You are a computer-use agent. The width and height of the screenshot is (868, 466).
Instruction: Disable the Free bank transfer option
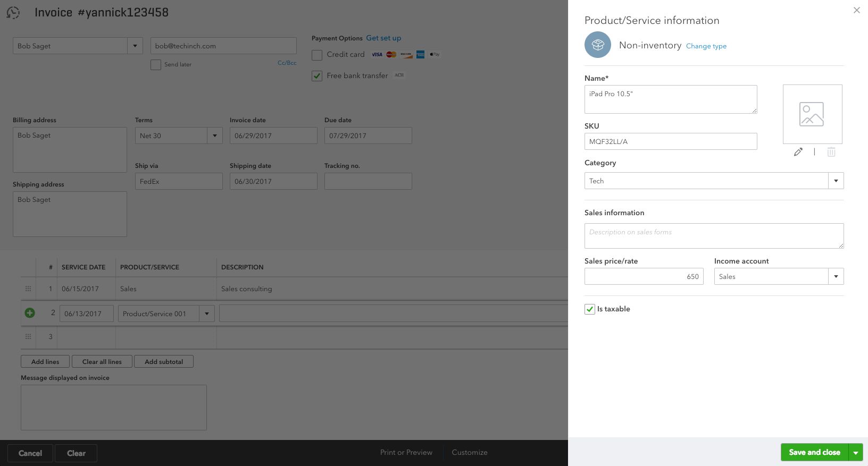(317, 76)
